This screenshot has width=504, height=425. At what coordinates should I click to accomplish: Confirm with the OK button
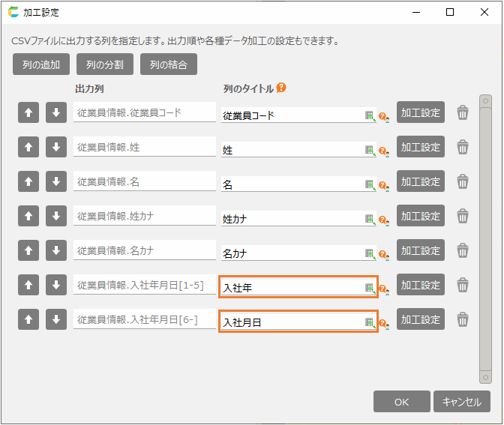[x=401, y=402]
